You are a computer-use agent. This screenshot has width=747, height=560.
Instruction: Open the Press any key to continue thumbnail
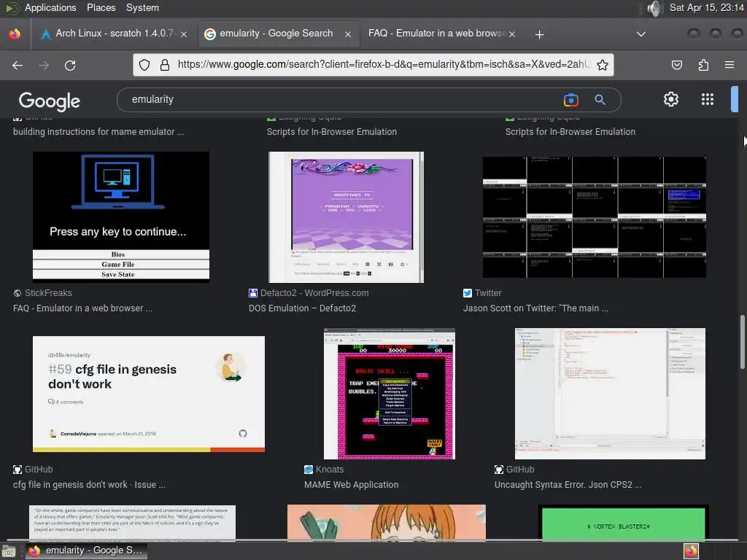tap(121, 217)
